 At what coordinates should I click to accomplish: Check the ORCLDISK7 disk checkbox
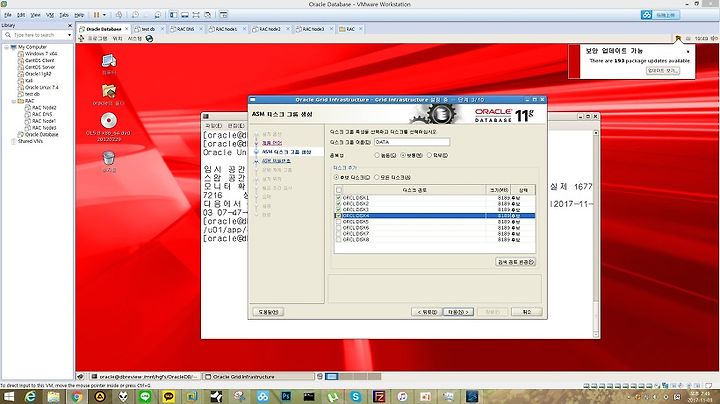[338, 234]
